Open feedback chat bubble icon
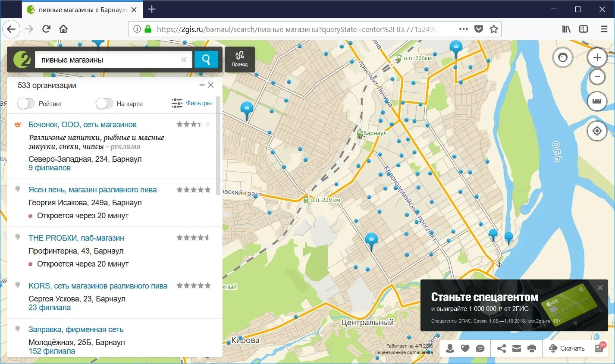615x364 pixels. click(x=480, y=348)
